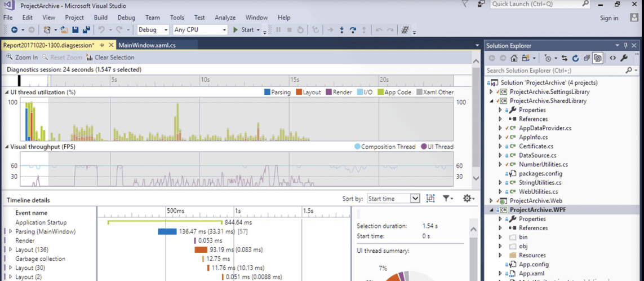Viewport: 644px width, 281px height.
Task: Click the New Project toolbar icon
Action: [47, 29]
